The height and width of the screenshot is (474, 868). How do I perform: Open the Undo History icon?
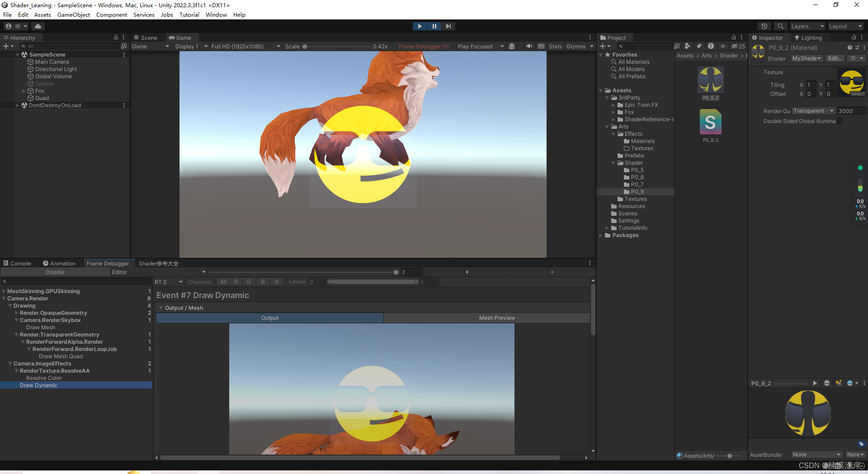point(764,26)
